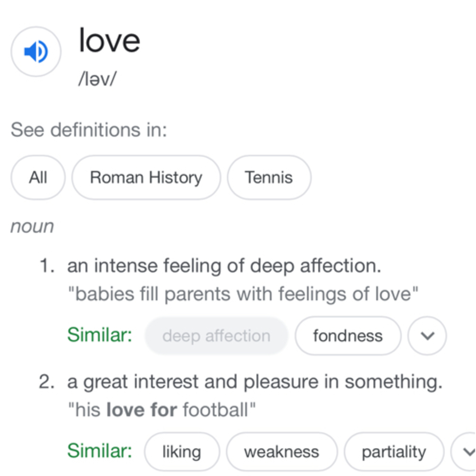
Task: Click the phonetic spelling /ləv/
Action: click(97, 79)
